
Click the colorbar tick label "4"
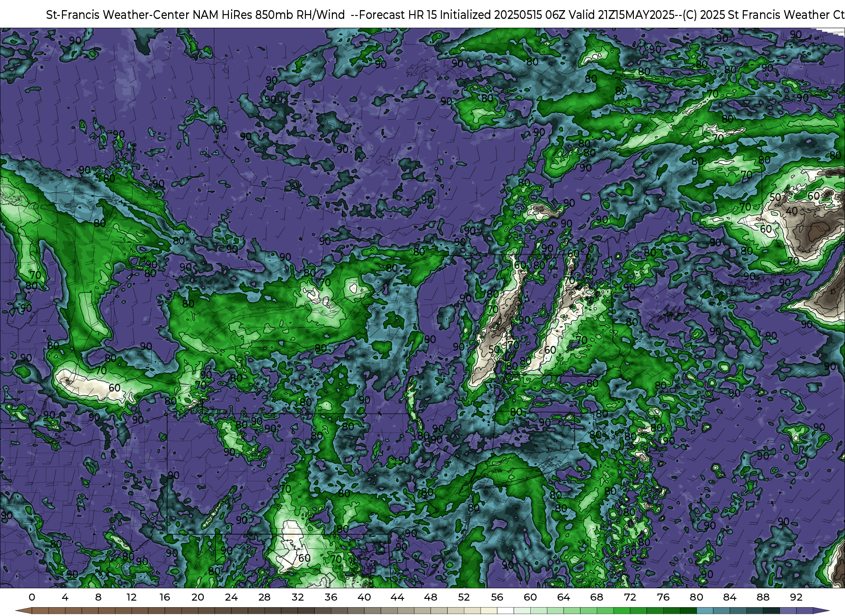click(x=65, y=597)
